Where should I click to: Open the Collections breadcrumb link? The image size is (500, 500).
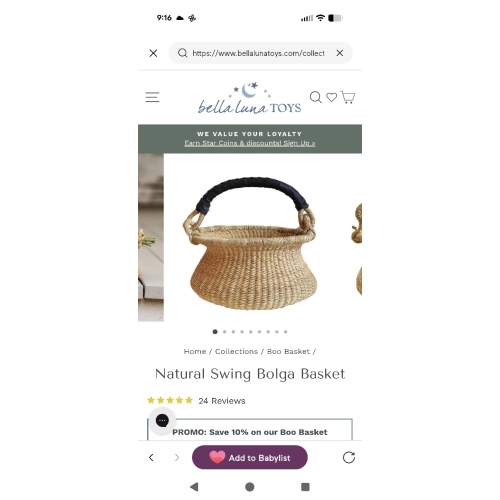tap(236, 351)
